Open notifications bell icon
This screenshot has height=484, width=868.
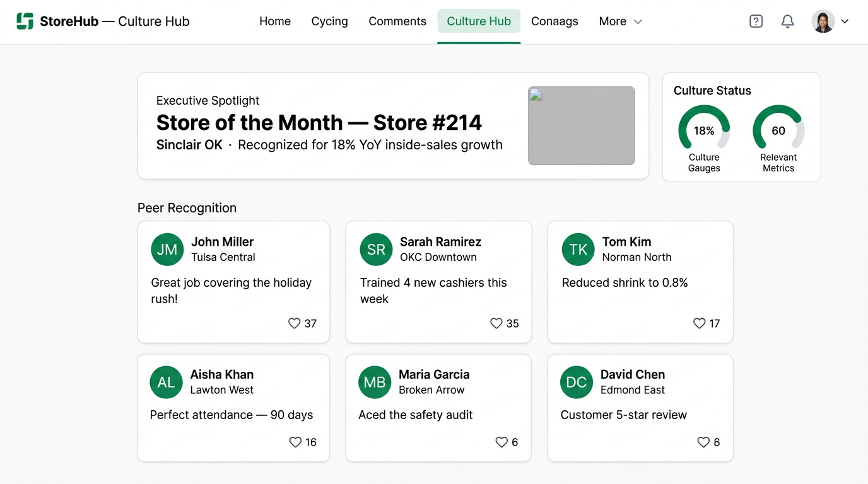(787, 21)
